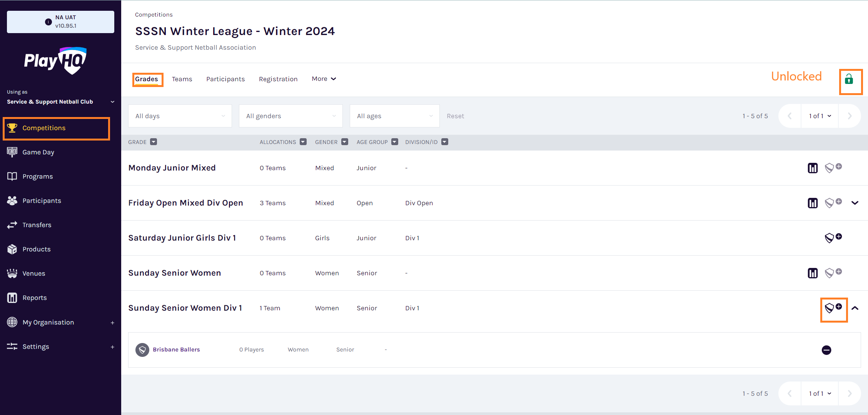Viewport: 868px width, 415px height.
Task: Click the Participants people icon
Action: point(12,201)
